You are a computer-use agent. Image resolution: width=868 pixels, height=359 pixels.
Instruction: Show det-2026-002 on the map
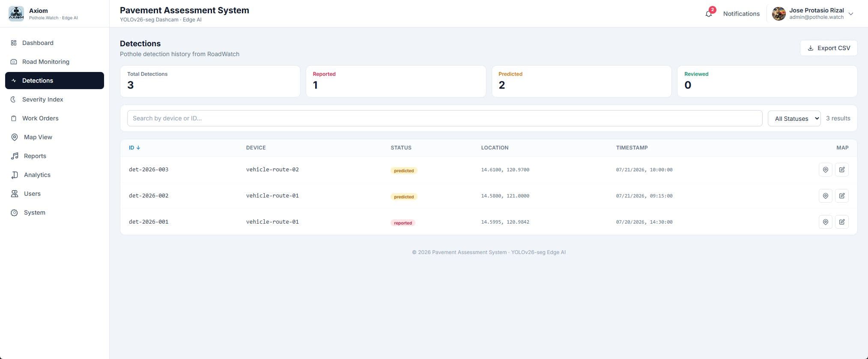tap(825, 196)
